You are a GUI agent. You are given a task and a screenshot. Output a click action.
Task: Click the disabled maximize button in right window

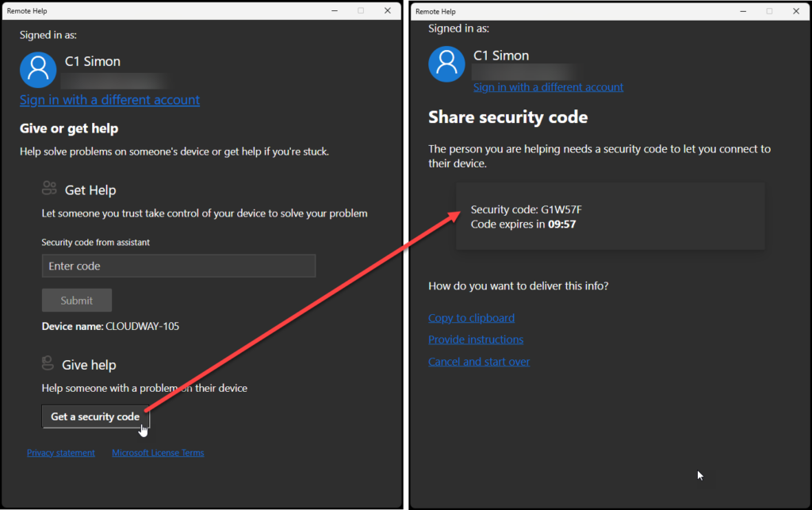[769, 11]
